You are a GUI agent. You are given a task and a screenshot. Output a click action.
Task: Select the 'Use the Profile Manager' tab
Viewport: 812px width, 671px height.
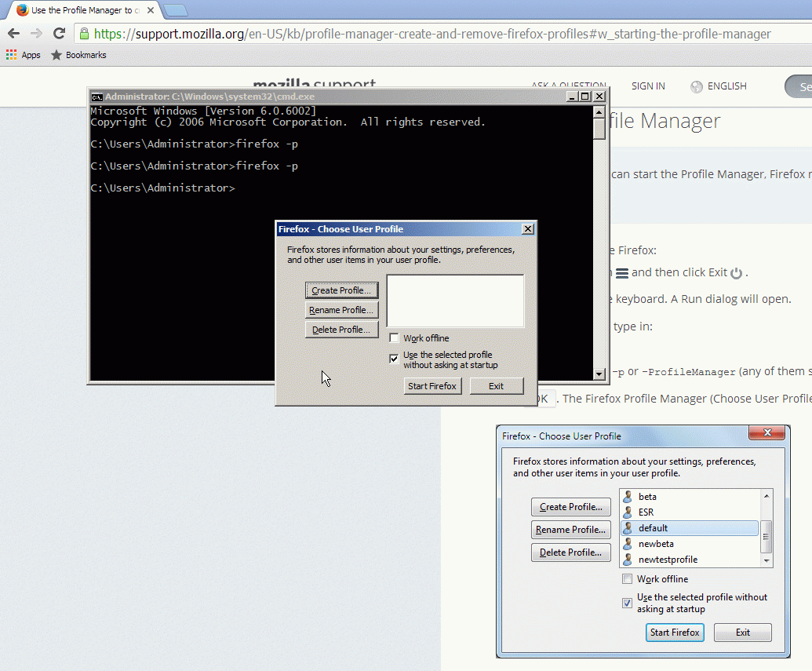86,10
